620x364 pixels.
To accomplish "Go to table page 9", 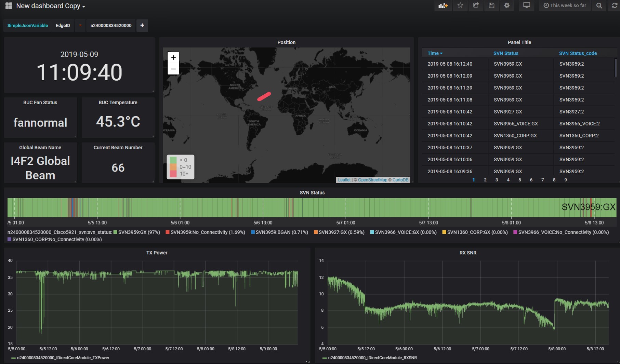I will click(566, 180).
